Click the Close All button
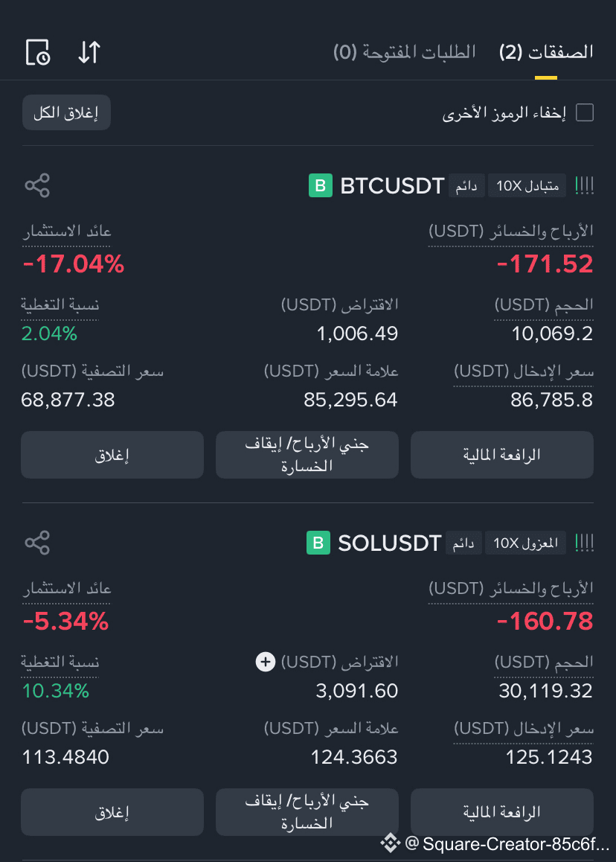Screen dimensions: 616x862 click(x=66, y=112)
